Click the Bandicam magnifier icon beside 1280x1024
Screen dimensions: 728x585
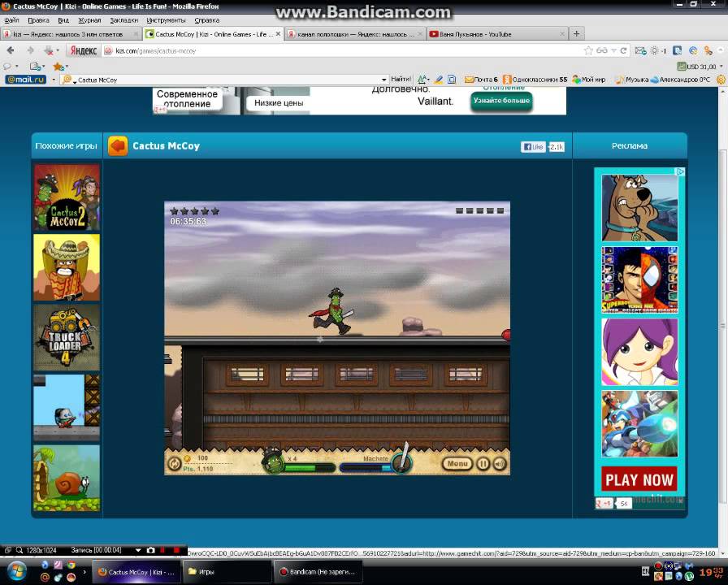tap(19, 550)
